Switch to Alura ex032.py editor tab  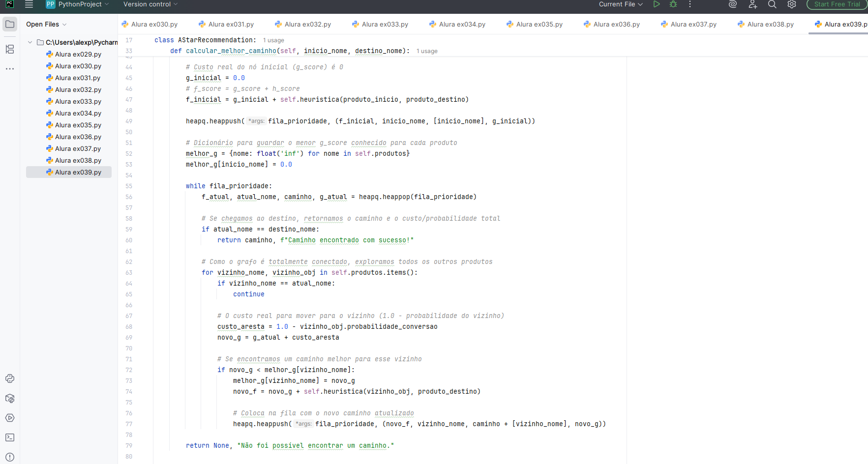click(303, 24)
